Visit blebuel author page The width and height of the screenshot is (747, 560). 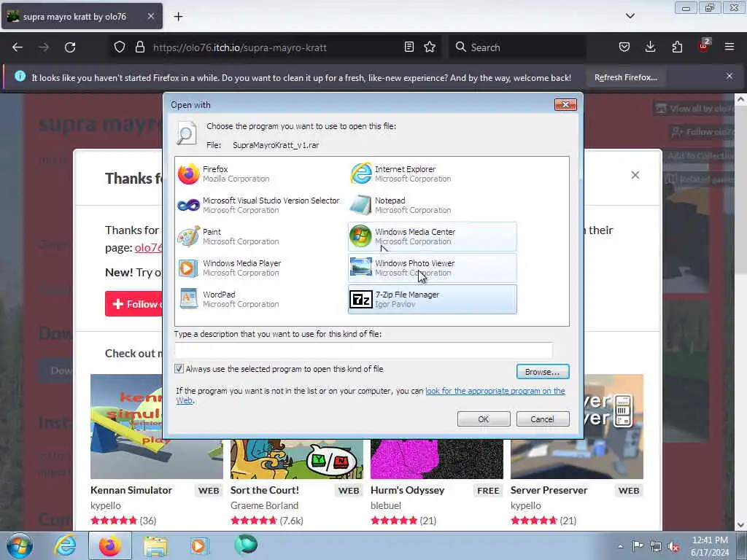(386, 505)
